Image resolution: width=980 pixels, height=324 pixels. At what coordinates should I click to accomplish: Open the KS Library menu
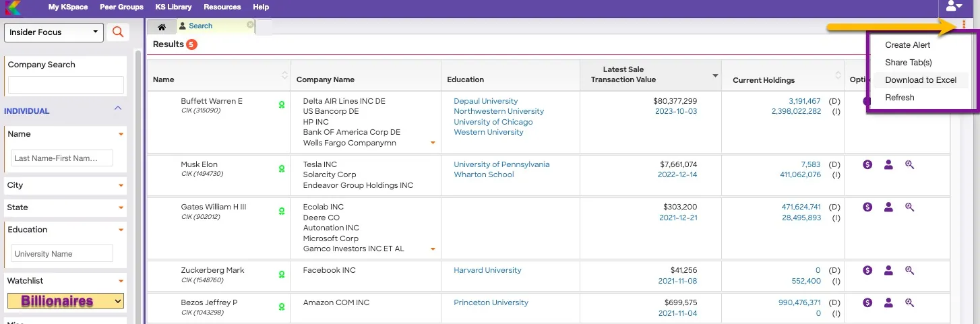point(173,7)
